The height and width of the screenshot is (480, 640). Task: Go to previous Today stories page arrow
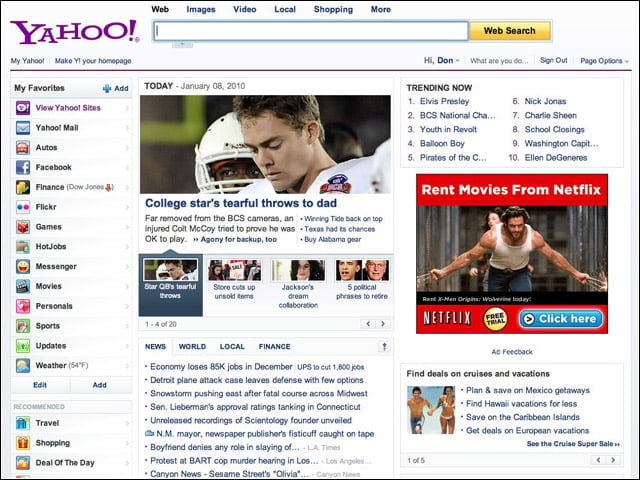pos(368,324)
